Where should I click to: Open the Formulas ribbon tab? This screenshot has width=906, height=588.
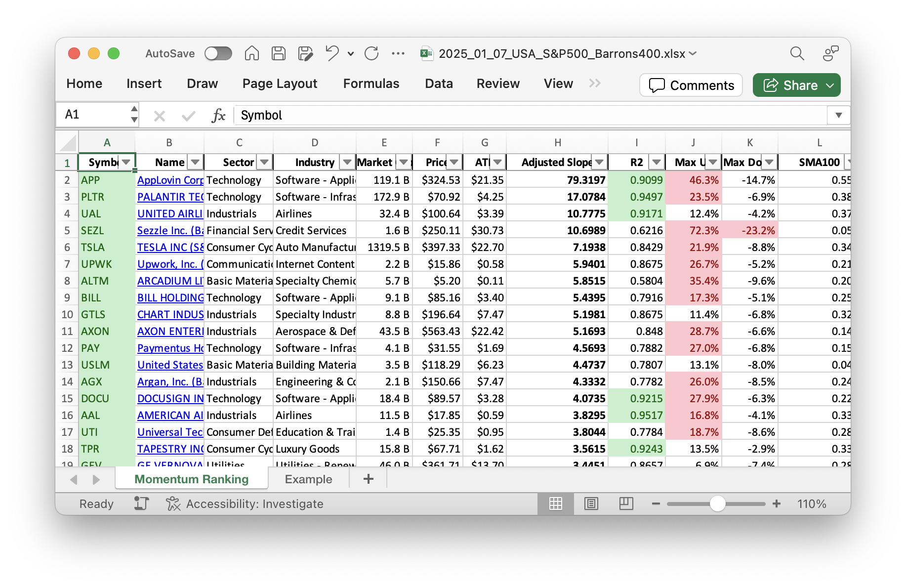click(x=371, y=84)
